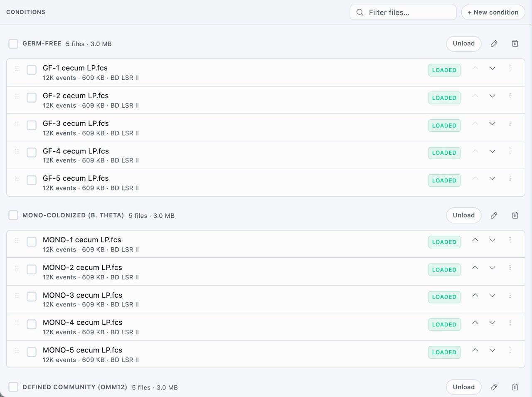Delete the Defined Community (OMM12) condition
Viewport: 532px width, 397px height.
click(x=515, y=387)
